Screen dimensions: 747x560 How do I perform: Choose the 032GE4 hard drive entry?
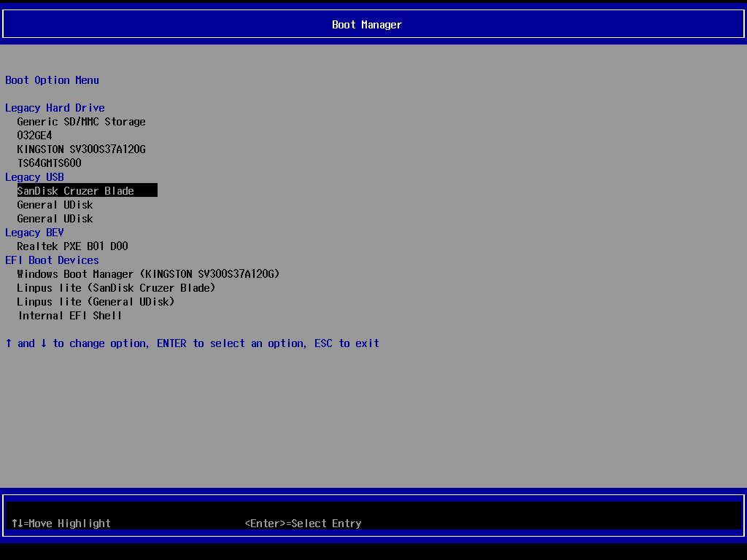[34, 136]
